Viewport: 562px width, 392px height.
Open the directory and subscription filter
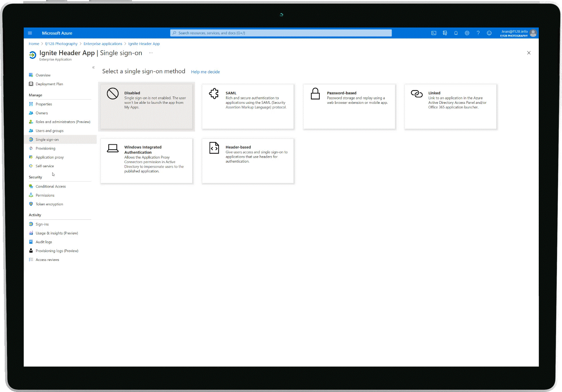(445, 33)
